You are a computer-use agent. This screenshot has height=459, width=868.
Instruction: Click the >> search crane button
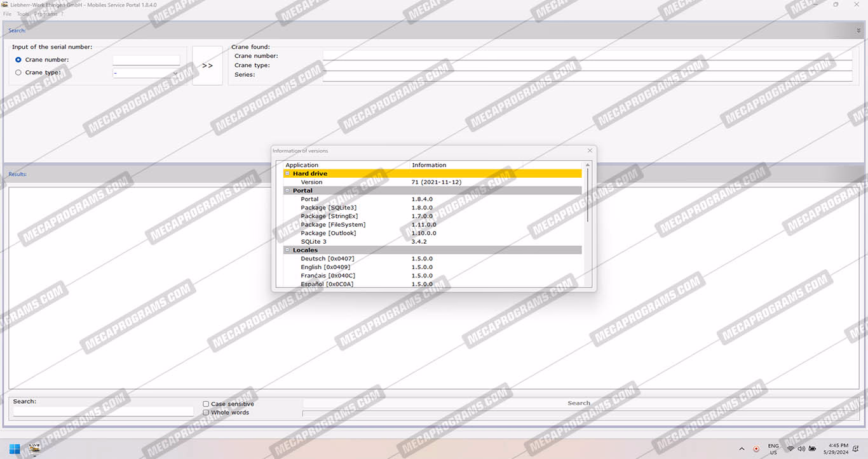click(x=207, y=65)
